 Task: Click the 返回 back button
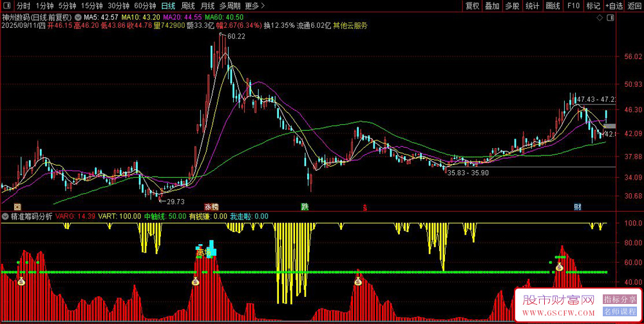point(634,6)
